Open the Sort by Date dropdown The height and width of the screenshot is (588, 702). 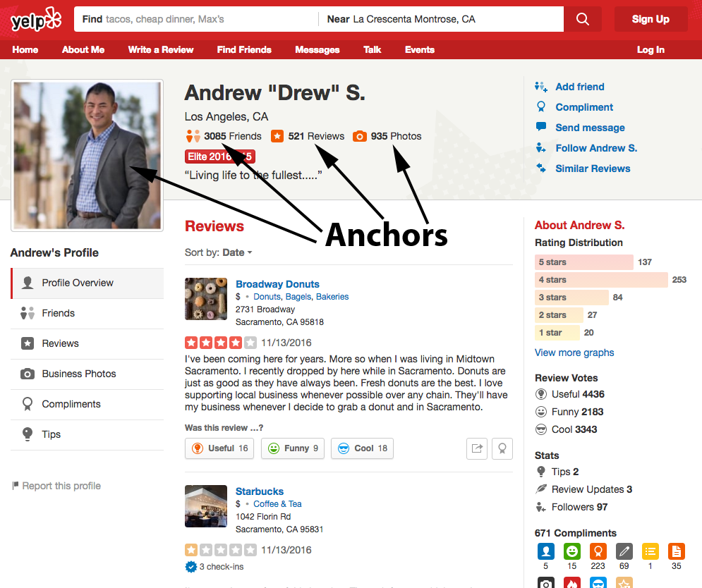[x=237, y=252]
